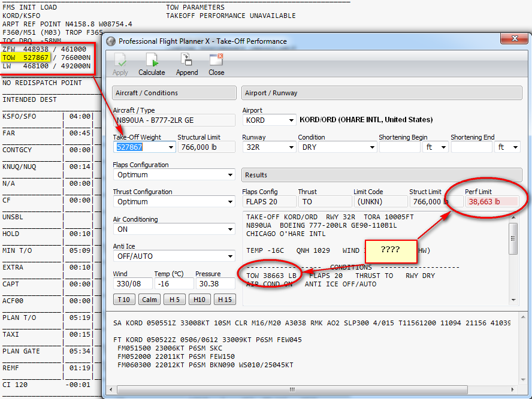
Task: Click the Calm wind button
Action: 149,300
